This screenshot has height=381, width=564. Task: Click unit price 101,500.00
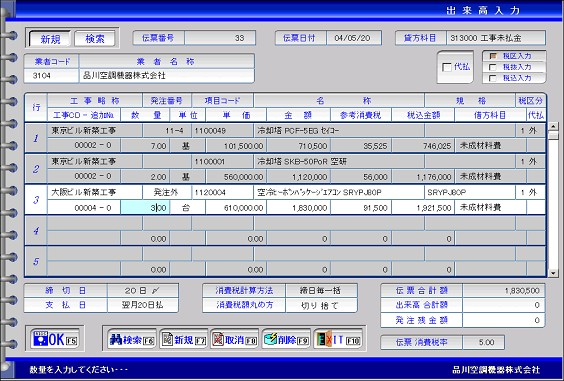tap(236, 146)
